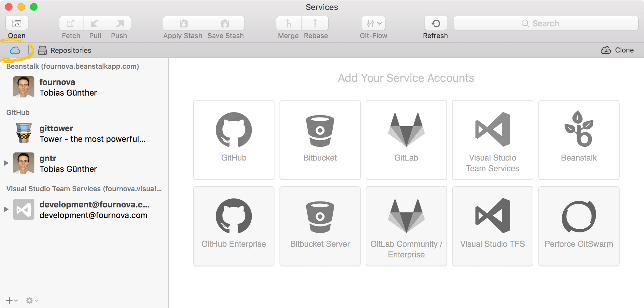Viewport: 644px width, 308px height.
Task: Click the Clone button
Action: click(x=617, y=50)
